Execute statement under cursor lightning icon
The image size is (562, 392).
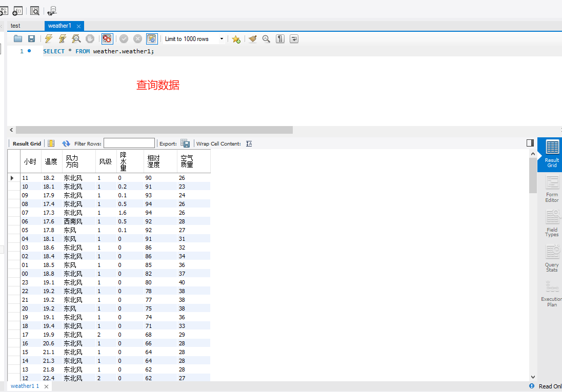[63, 39]
